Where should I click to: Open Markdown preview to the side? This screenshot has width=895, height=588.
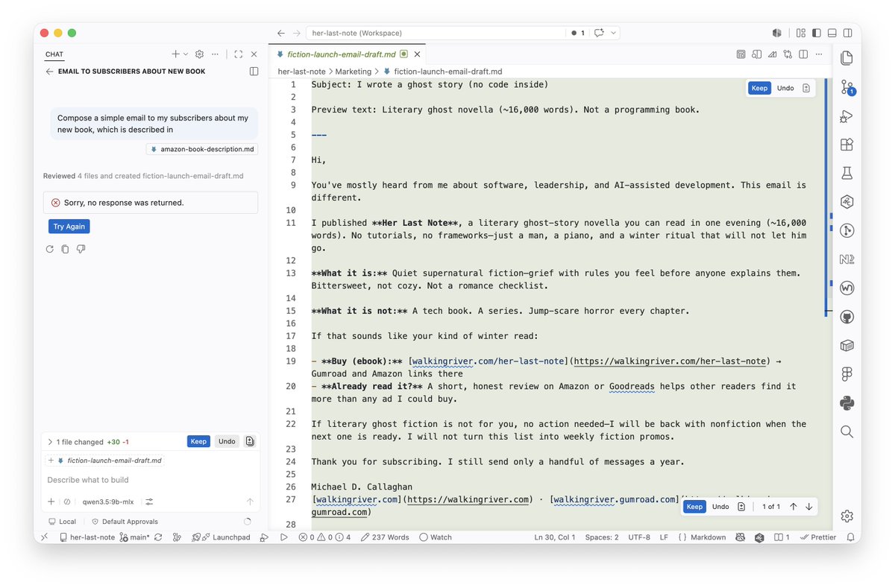click(756, 54)
